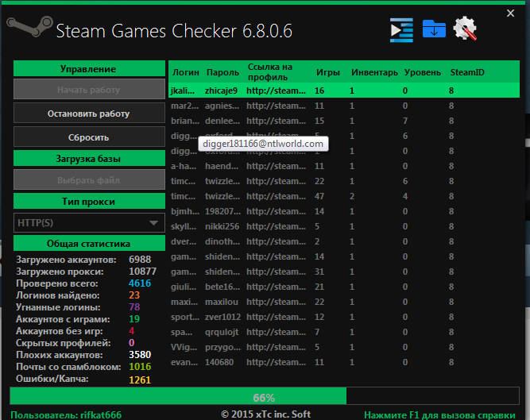Screen dimensions: 530x420
Task: Click the Загрузка базы section header
Action: [x=89, y=158]
